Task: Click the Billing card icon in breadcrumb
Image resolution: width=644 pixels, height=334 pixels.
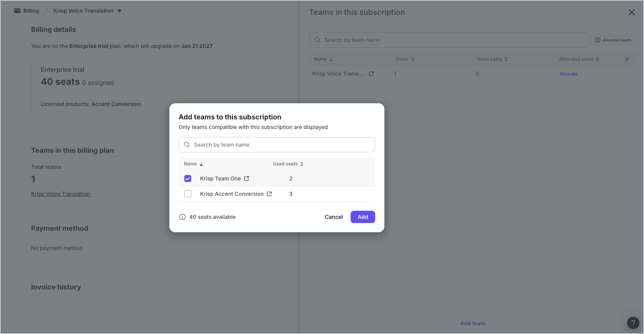Action: pyautogui.click(x=17, y=11)
